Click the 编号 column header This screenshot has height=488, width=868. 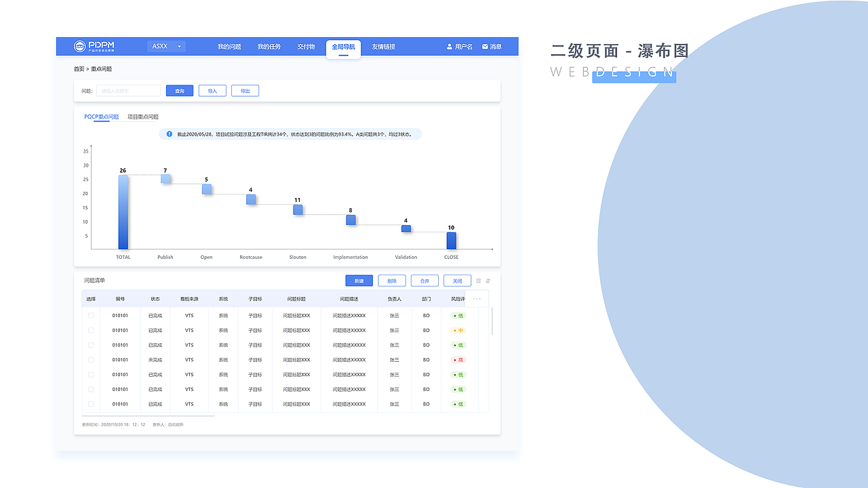120,299
